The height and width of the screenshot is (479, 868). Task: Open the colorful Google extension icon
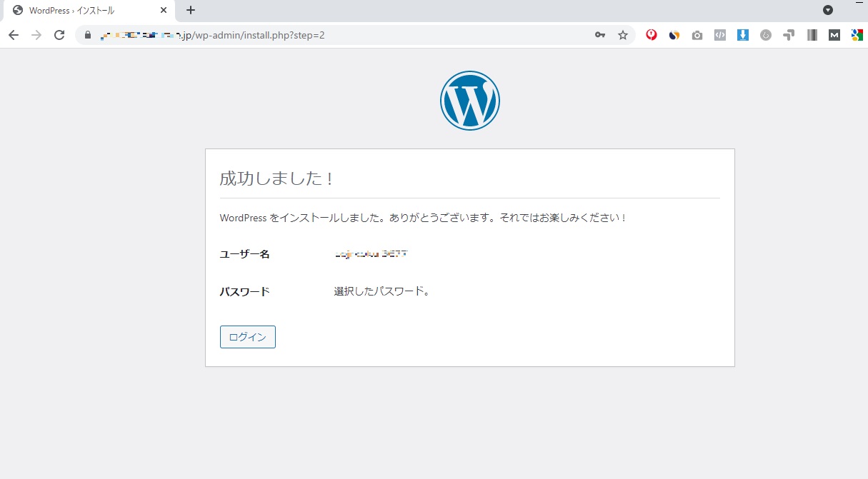857,35
